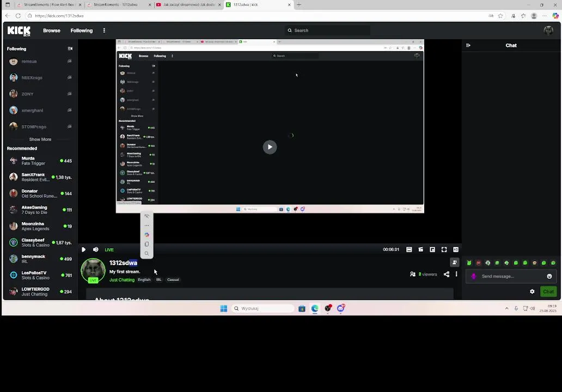The width and height of the screenshot is (562, 392).
Task: Select the English tag
Action: pyautogui.click(x=144, y=280)
